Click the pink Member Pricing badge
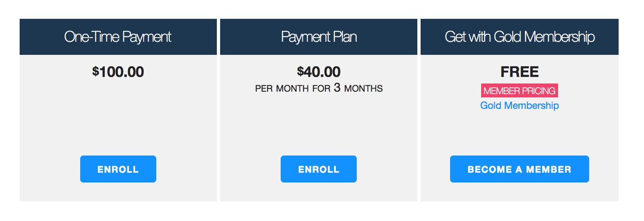 [519, 90]
